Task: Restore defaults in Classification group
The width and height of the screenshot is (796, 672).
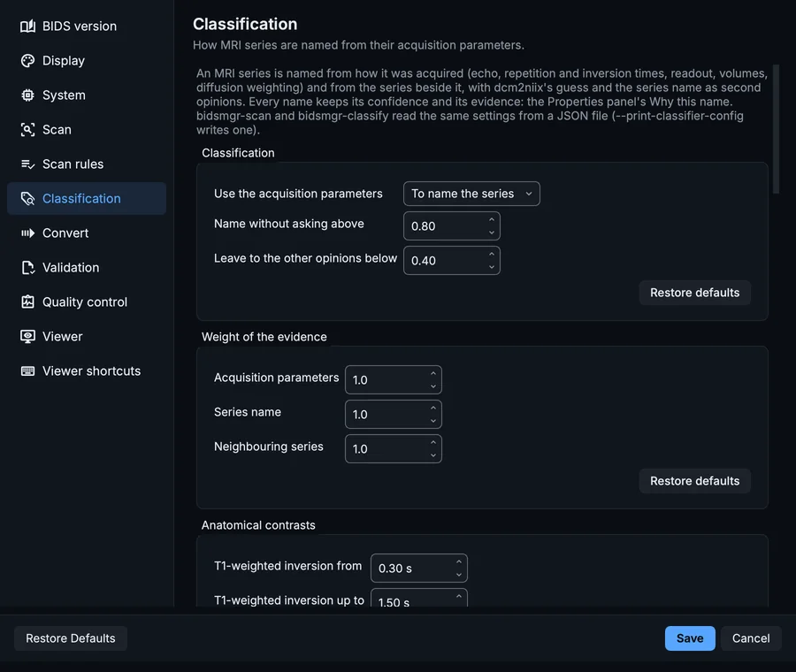Action: [694, 293]
